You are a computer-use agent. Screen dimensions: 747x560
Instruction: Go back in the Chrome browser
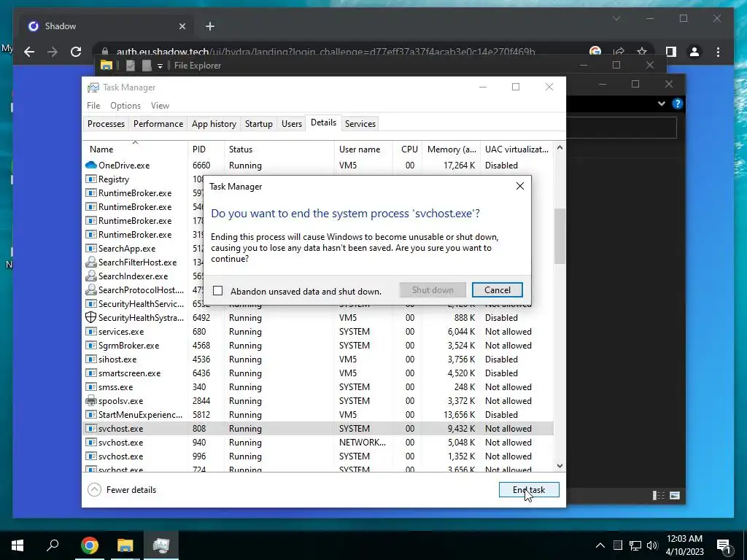coord(29,52)
